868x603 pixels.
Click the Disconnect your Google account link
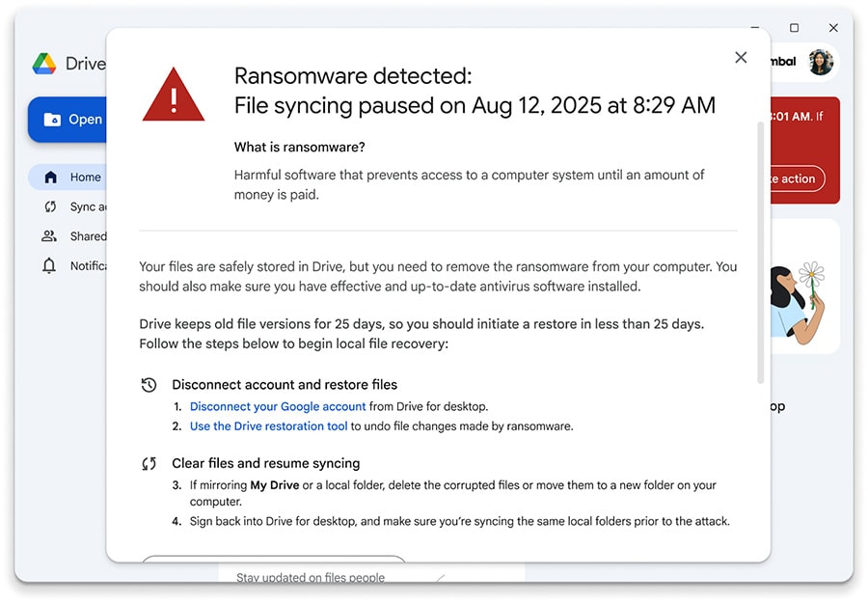[x=277, y=406]
